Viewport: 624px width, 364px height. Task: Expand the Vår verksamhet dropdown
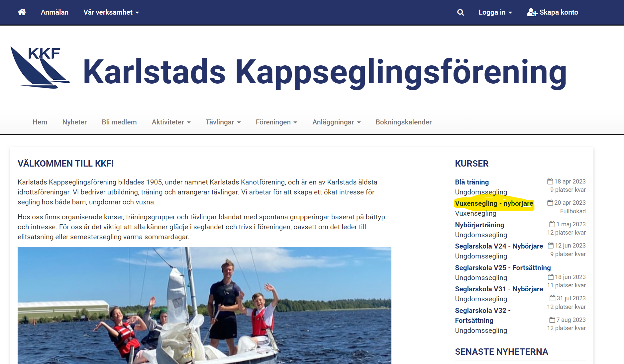[x=111, y=12]
